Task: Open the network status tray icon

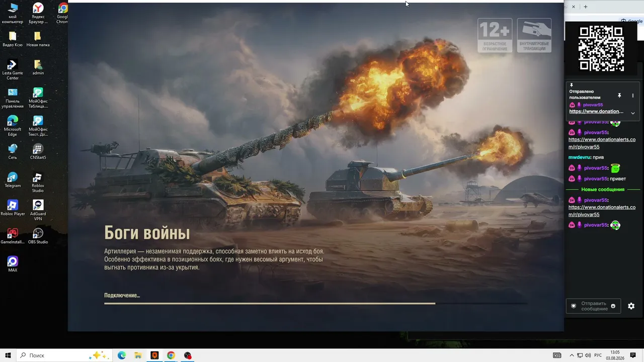Action: (580, 355)
